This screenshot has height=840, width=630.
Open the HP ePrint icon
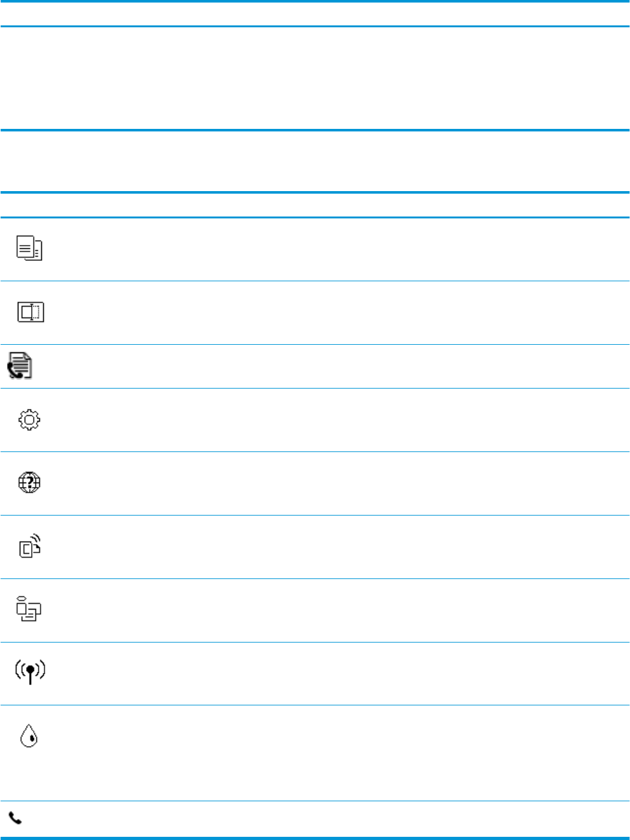click(30, 547)
